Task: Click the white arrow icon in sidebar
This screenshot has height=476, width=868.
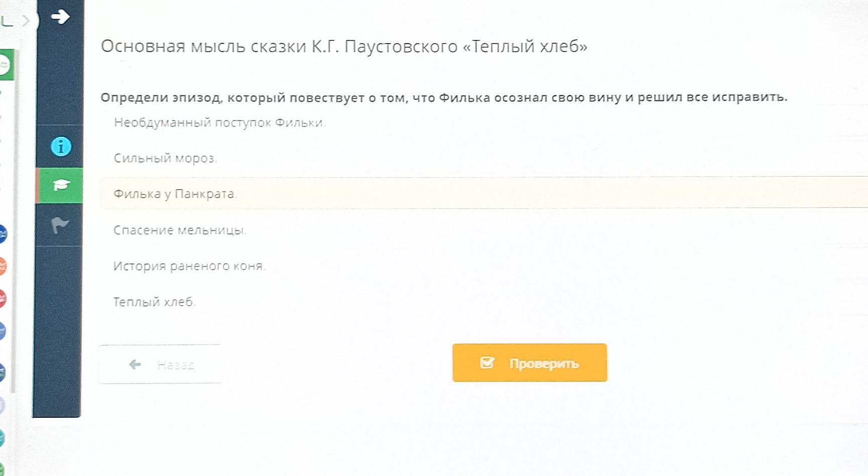Action: [x=60, y=17]
